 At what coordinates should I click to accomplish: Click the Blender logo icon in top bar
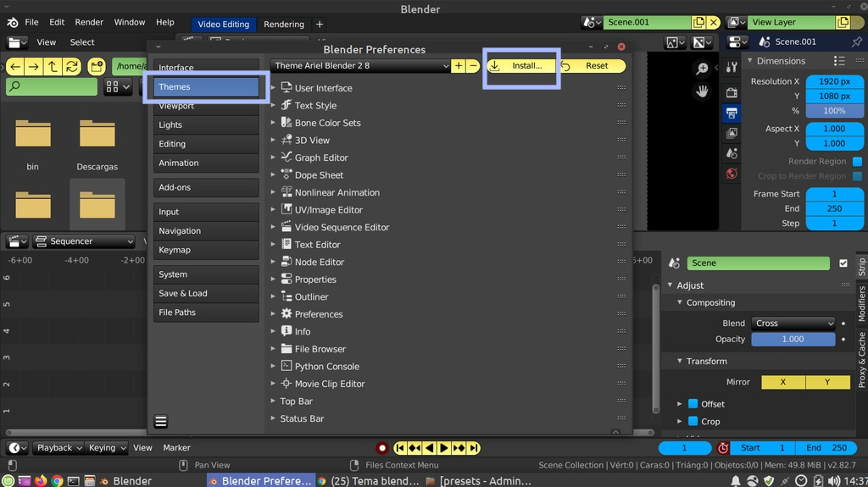[12, 23]
